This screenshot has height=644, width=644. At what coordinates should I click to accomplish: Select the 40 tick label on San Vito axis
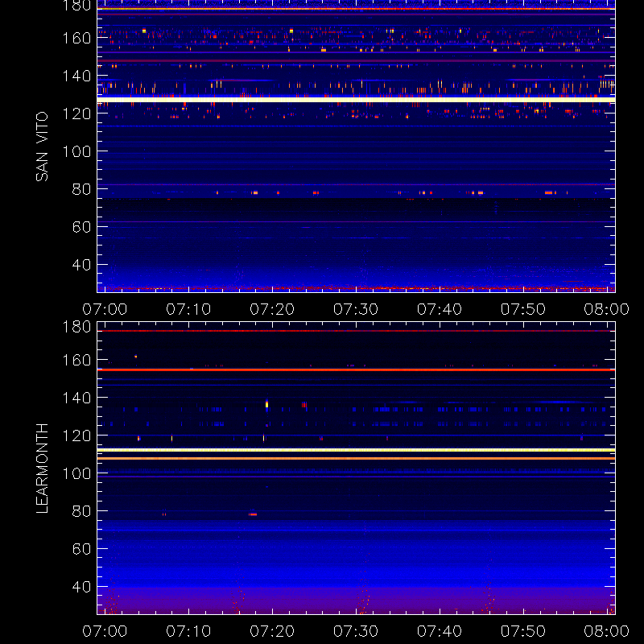click(x=81, y=265)
